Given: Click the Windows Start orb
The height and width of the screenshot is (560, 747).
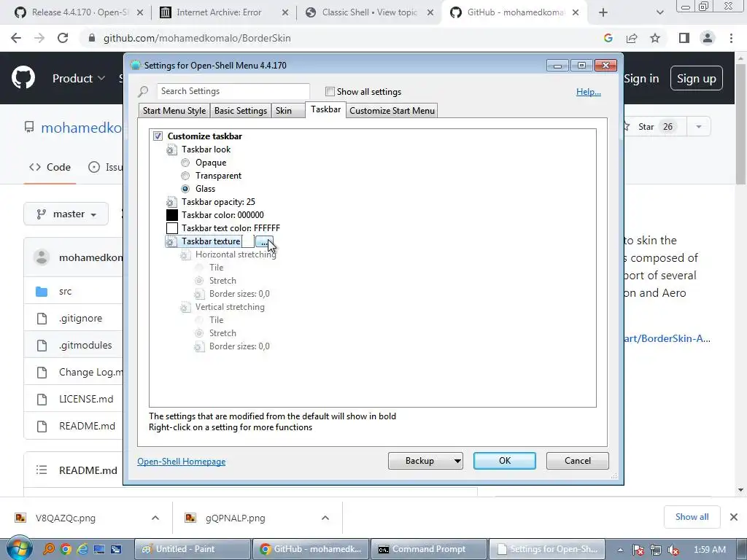Looking at the screenshot, I should tap(19, 548).
